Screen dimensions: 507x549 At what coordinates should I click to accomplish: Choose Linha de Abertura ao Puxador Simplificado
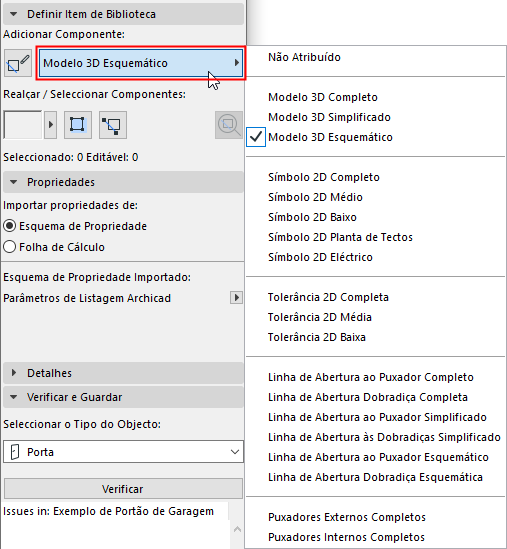click(x=376, y=417)
